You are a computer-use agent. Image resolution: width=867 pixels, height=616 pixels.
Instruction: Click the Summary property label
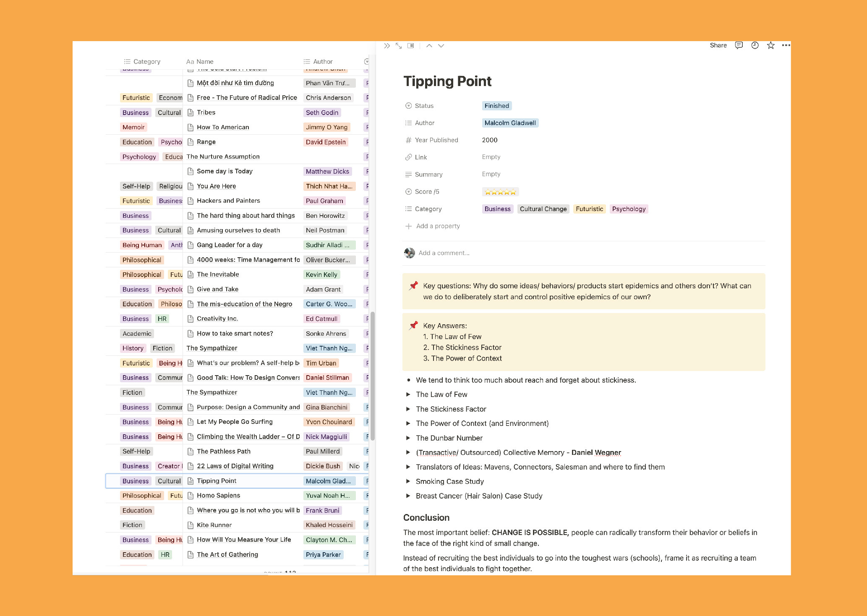(423, 175)
